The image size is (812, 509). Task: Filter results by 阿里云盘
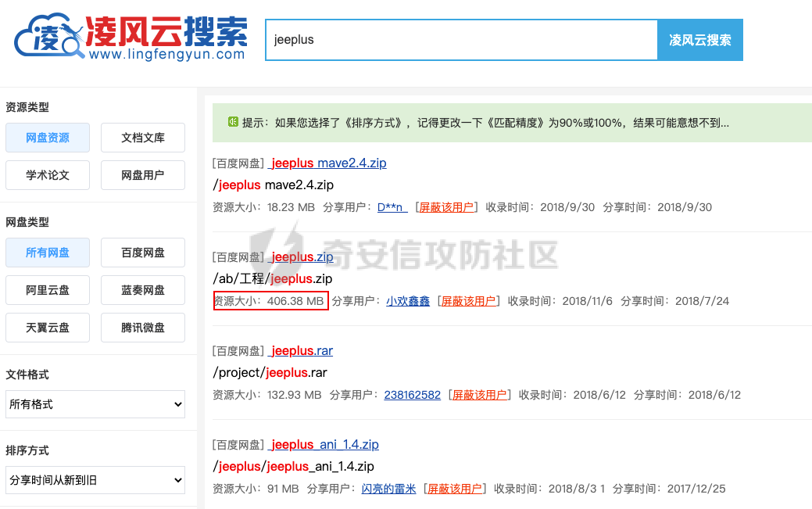47,289
